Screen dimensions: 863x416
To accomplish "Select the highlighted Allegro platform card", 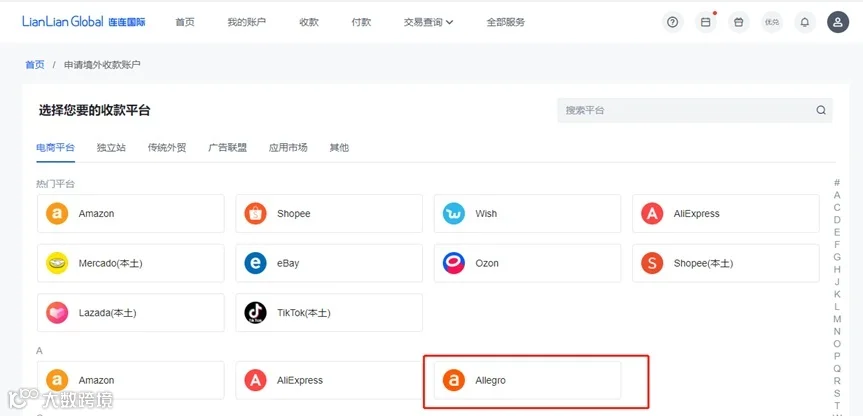I will (527, 380).
